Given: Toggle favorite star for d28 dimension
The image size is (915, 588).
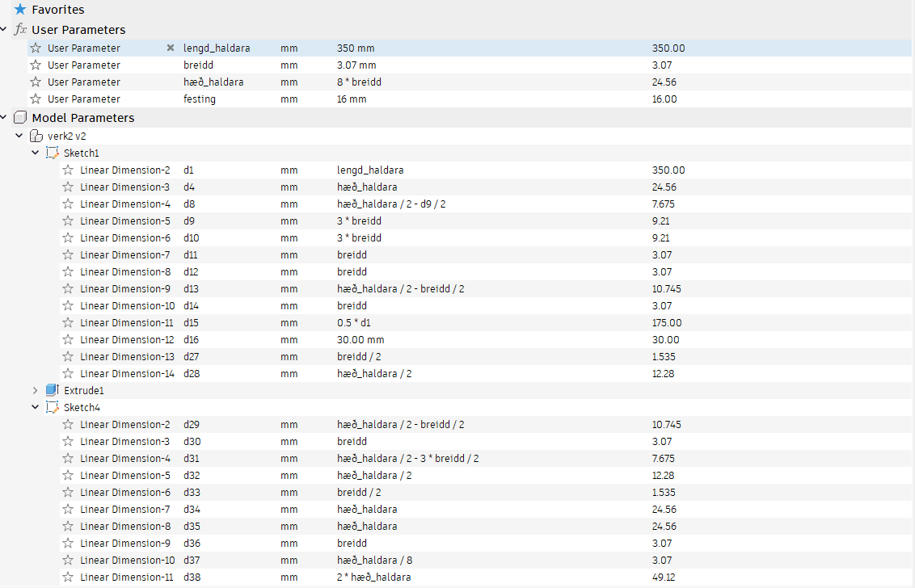Looking at the screenshot, I should point(68,373).
